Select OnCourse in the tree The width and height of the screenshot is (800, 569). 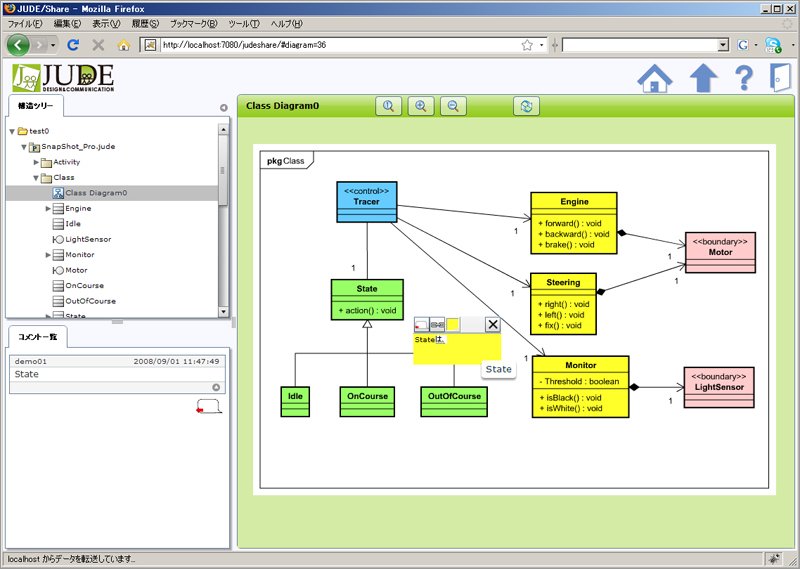point(84,286)
